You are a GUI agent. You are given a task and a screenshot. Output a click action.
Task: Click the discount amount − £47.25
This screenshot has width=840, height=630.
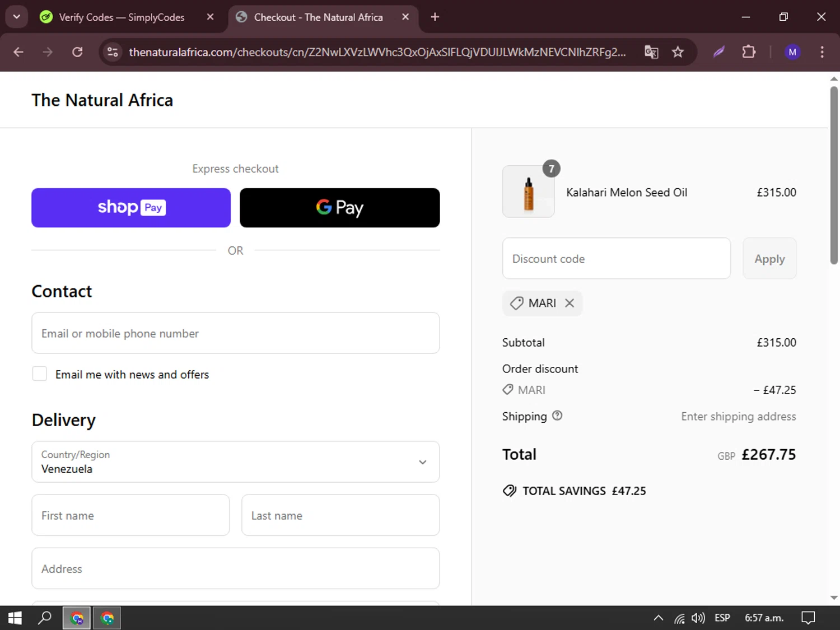774,390
